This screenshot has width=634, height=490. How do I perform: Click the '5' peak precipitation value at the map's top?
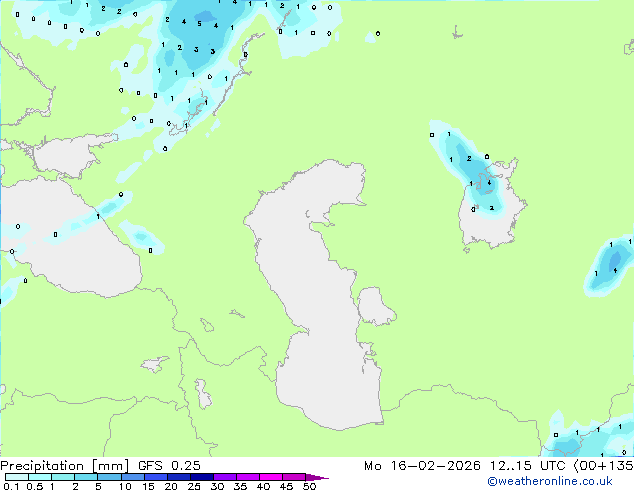pyautogui.click(x=199, y=23)
